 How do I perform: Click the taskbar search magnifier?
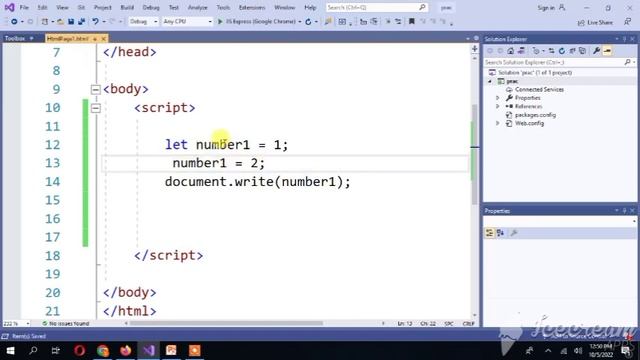coord(33,351)
